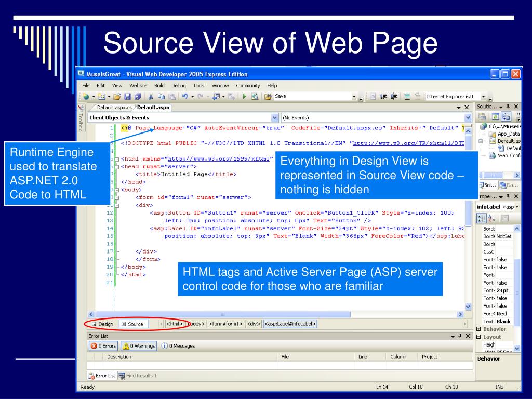Image resolution: width=532 pixels, height=399 pixels.
Task: Open the Help menu
Action: [272, 86]
